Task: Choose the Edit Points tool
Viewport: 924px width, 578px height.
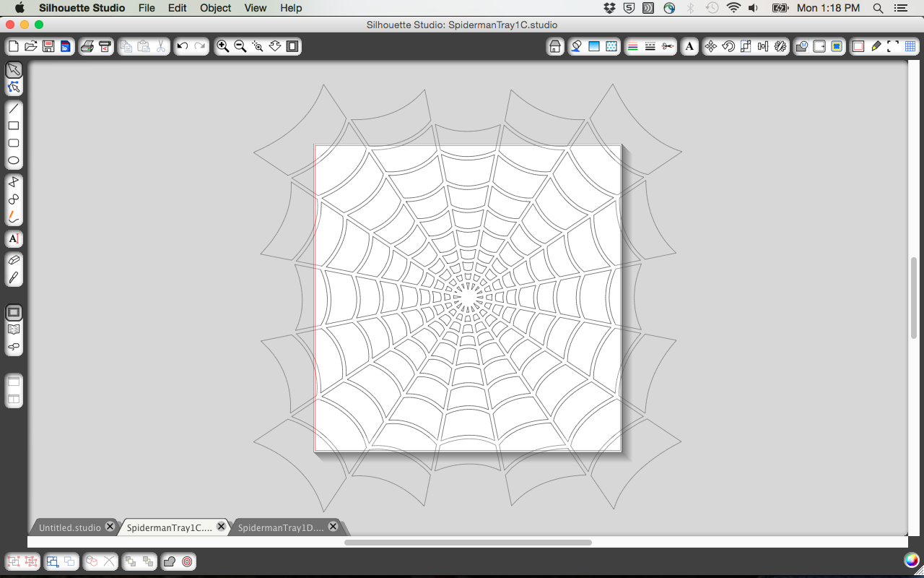Action: [x=14, y=87]
